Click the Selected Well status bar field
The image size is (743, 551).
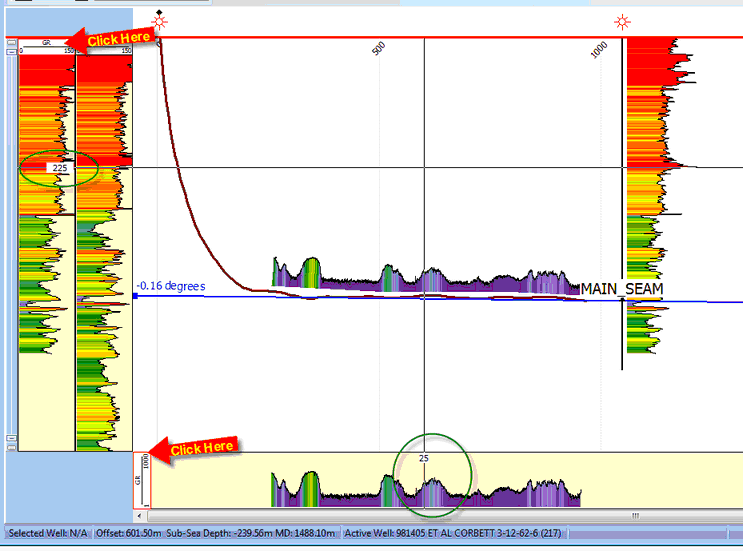(45, 534)
